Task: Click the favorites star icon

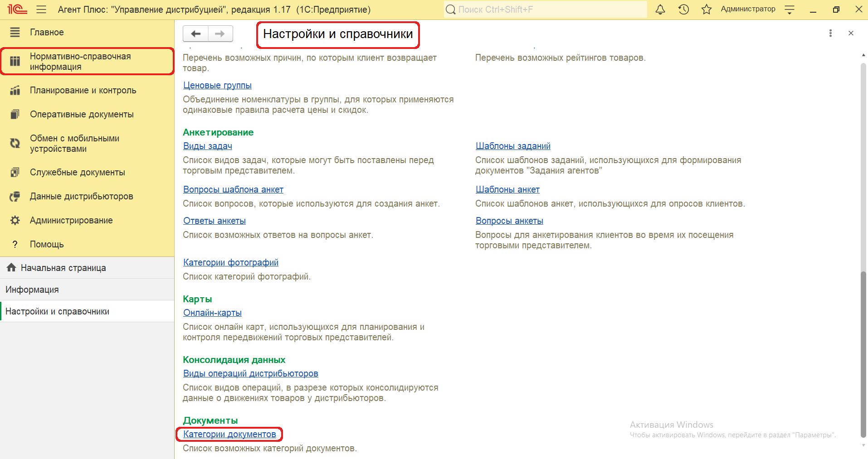Action: point(706,10)
